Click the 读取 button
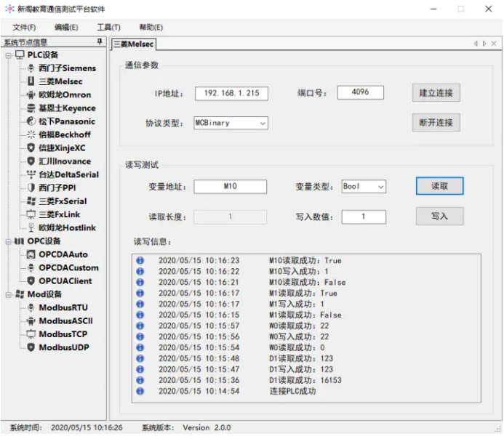 439,186
